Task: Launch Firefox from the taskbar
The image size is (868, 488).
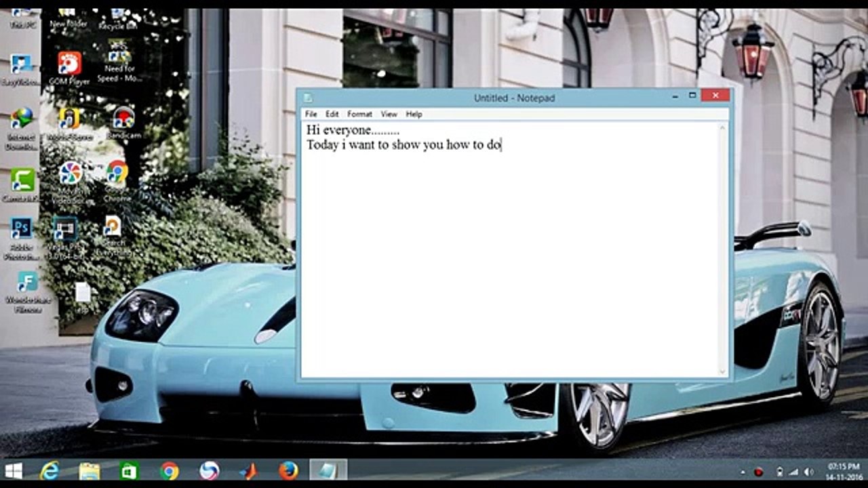Action: [289, 470]
